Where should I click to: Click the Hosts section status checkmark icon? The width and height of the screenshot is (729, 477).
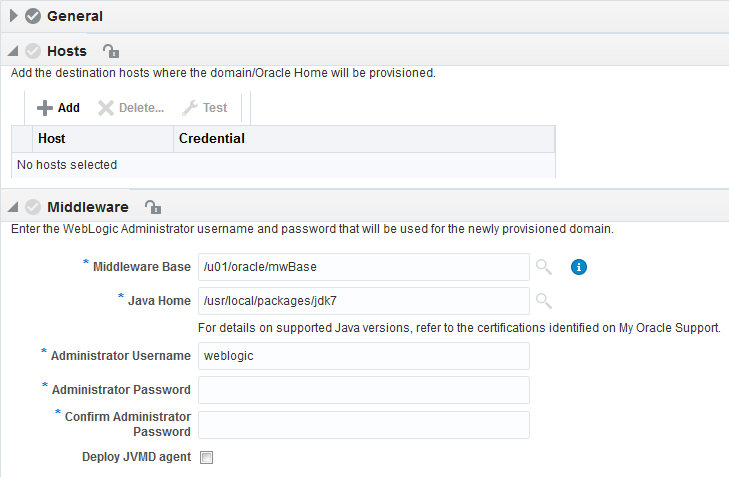(x=33, y=51)
